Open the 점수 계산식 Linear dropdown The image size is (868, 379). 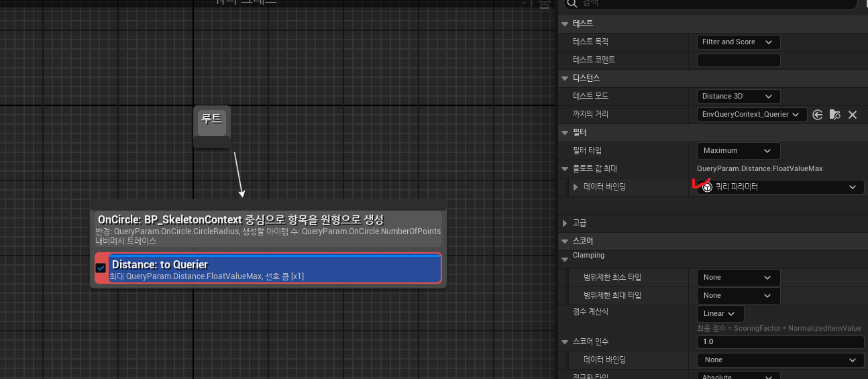point(720,313)
